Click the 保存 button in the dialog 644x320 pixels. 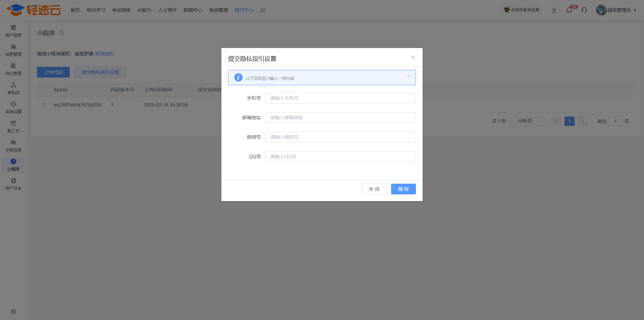(403, 189)
